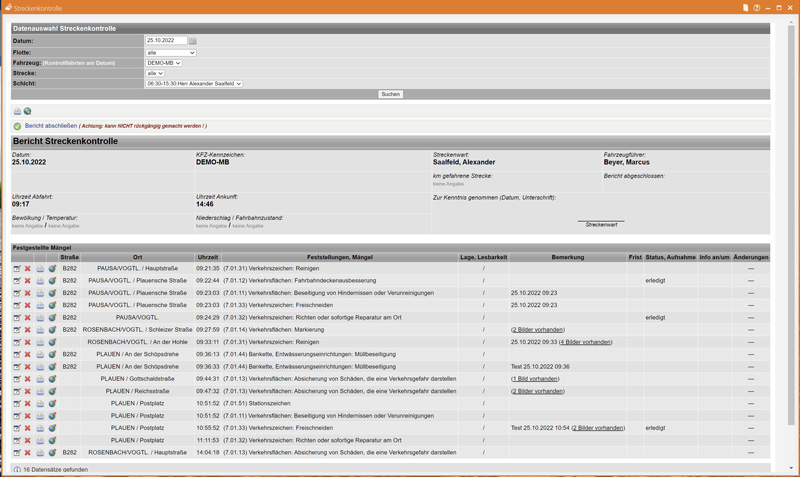Open the calendar picker next to Datum
Image resolution: width=800 pixels, height=477 pixels.
tap(192, 41)
